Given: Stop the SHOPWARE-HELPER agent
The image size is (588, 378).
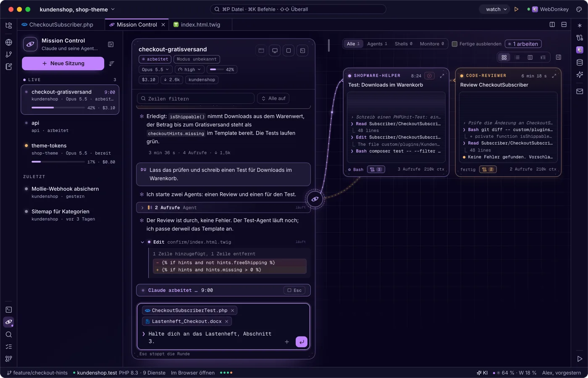Looking at the screenshot, I should [x=429, y=76].
